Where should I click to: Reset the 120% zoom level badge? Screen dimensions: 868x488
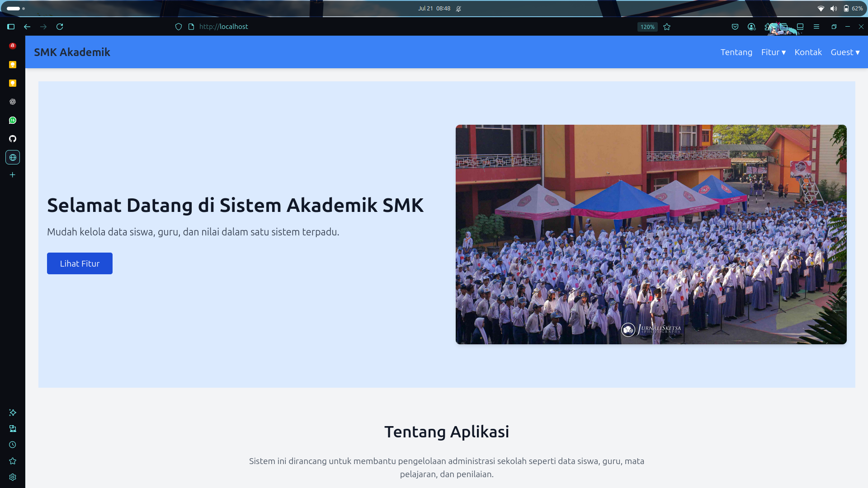click(x=647, y=27)
